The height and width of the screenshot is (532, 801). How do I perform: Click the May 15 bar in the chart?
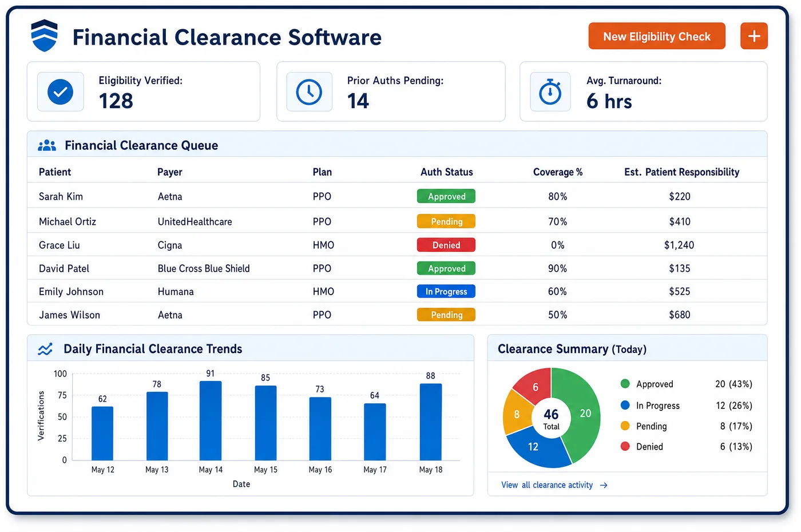(265, 423)
